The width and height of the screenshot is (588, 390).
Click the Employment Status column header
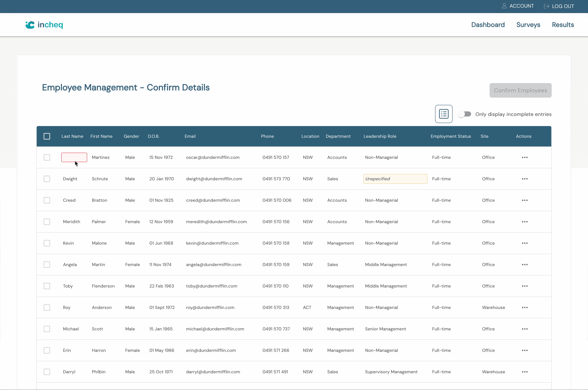tap(451, 136)
